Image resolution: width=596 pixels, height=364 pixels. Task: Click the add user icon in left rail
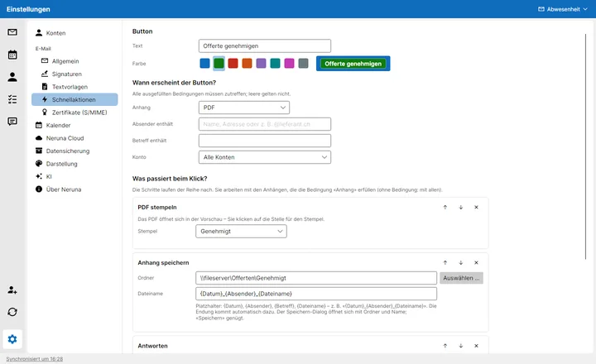(x=12, y=290)
